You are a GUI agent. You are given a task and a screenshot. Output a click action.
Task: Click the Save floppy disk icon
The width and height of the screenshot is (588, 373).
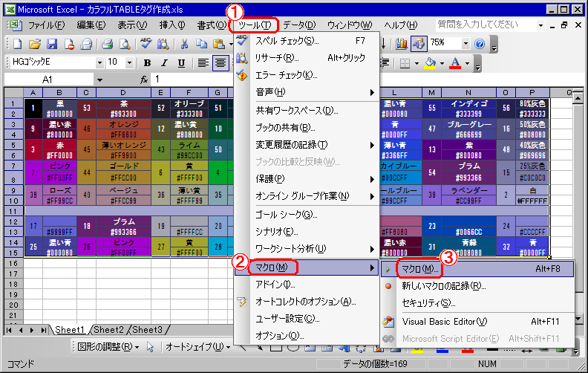point(53,43)
